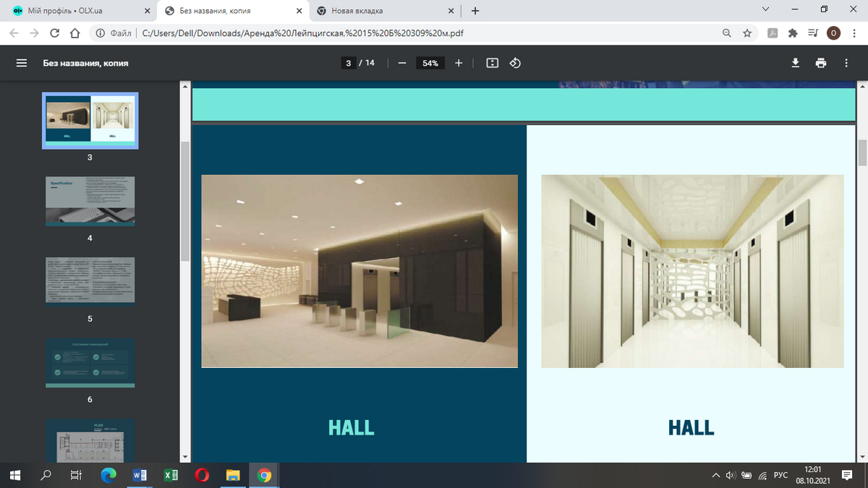Print the PDF document
This screenshot has height=488, width=868.
820,63
